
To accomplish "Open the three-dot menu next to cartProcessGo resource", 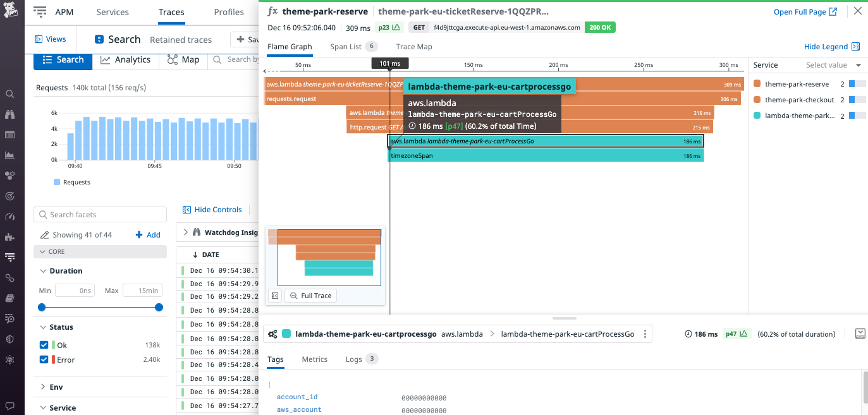I will tap(644, 334).
